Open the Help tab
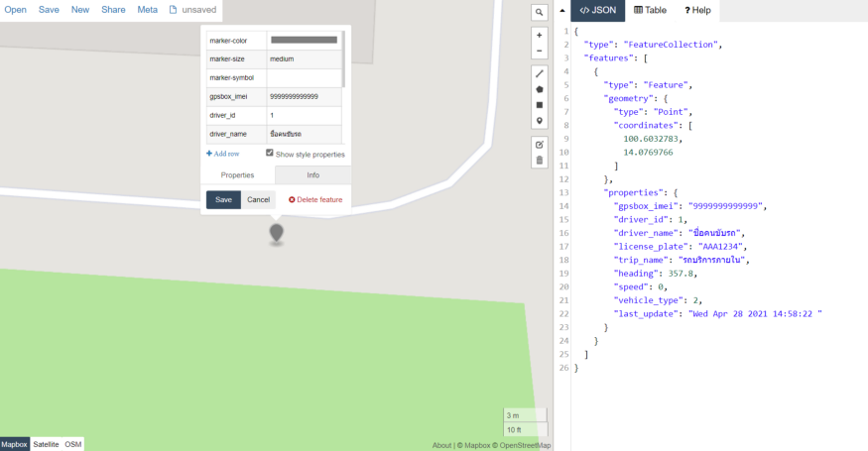Image resolution: width=868 pixels, height=451 pixels. point(697,10)
